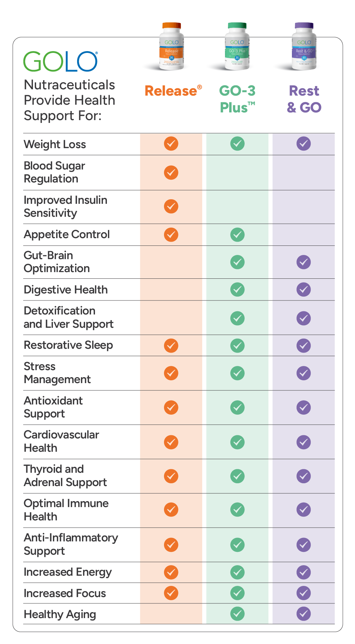Click the green Digestive Health checkmark

click(237, 290)
